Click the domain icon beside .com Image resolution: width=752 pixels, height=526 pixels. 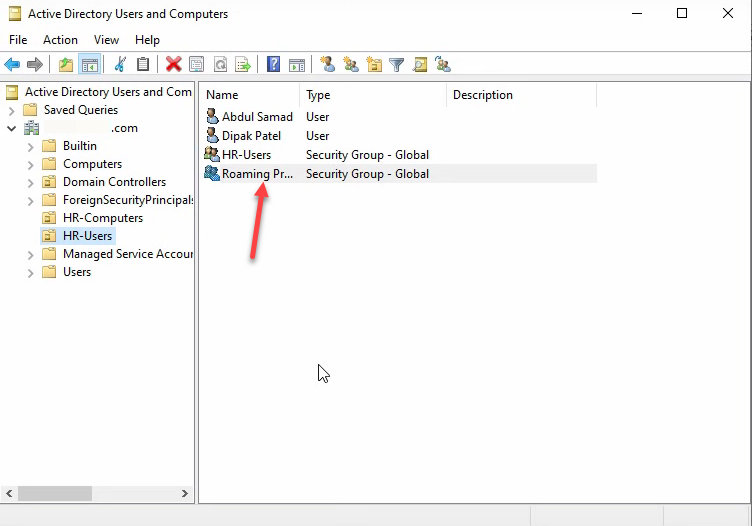(x=32, y=128)
